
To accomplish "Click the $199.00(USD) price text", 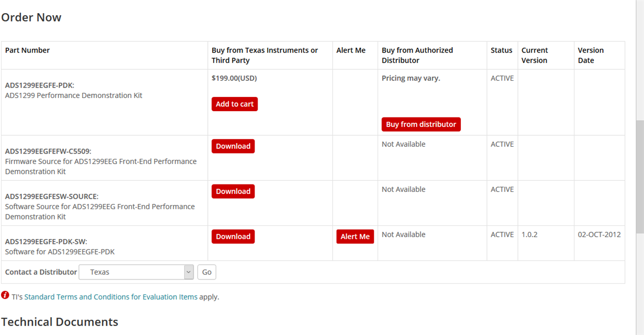I will click(234, 78).
